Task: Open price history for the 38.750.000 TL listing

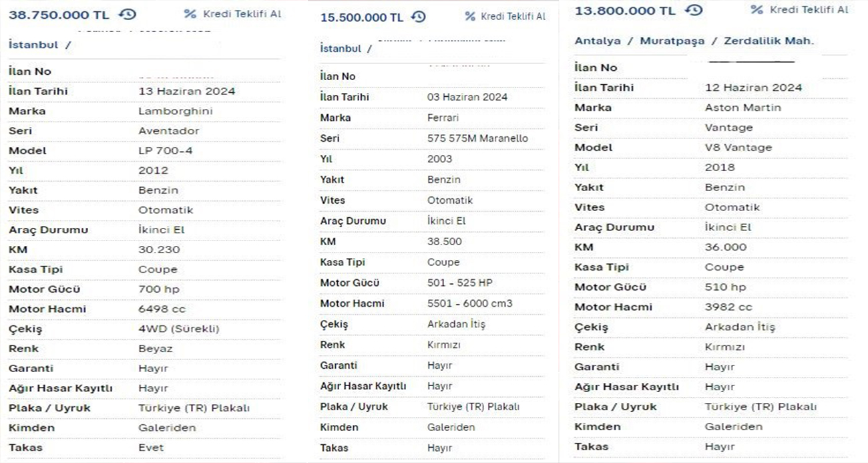Action: tap(127, 14)
